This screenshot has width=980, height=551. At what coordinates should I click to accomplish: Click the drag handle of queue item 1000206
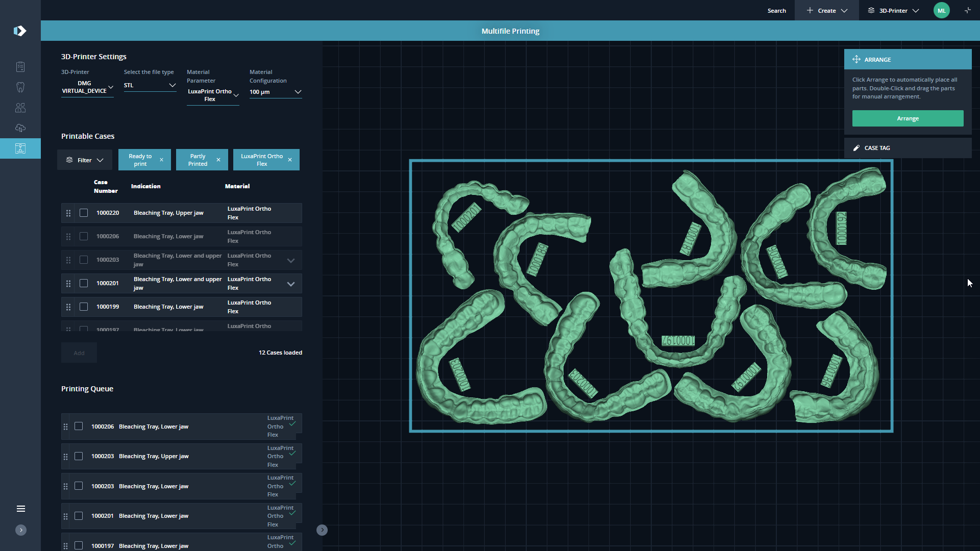[65, 427]
